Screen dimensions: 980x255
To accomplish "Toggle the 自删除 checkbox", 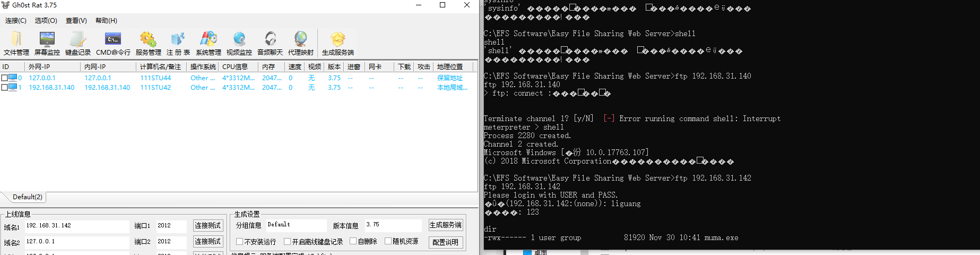I will [x=353, y=241].
